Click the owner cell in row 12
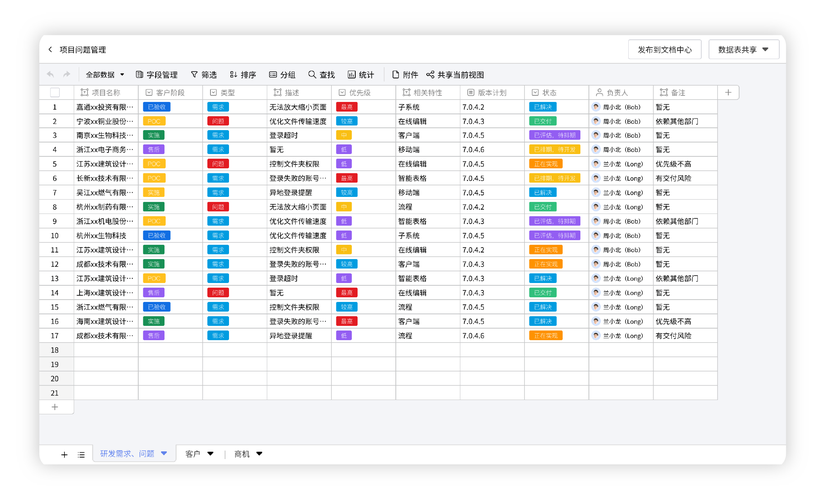 (621, 264)
